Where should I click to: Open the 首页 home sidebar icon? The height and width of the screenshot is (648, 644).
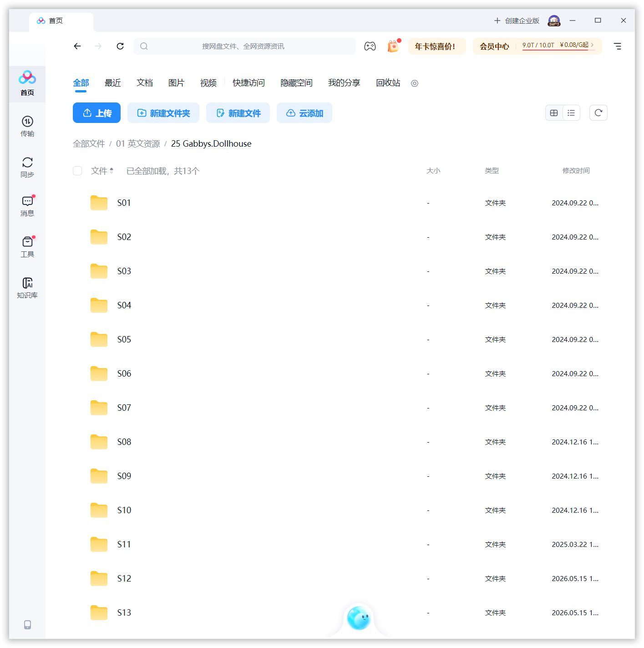coord(27,83)
